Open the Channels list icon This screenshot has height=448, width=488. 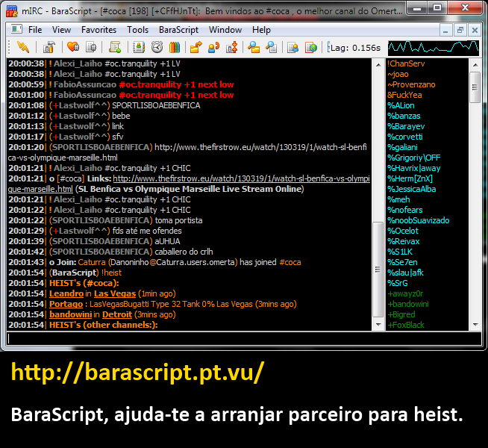(x=91, y=47)
